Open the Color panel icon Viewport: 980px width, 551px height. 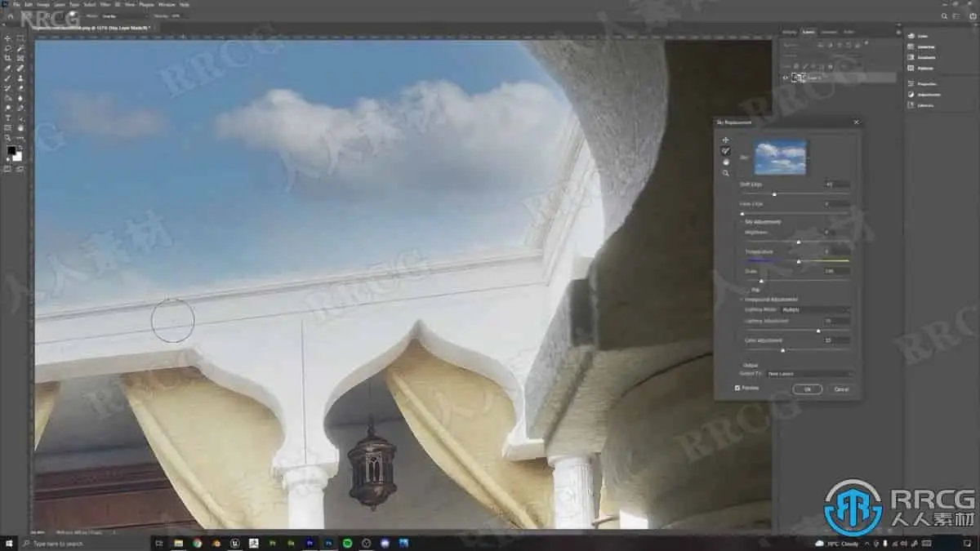click(x=911, y=36)
